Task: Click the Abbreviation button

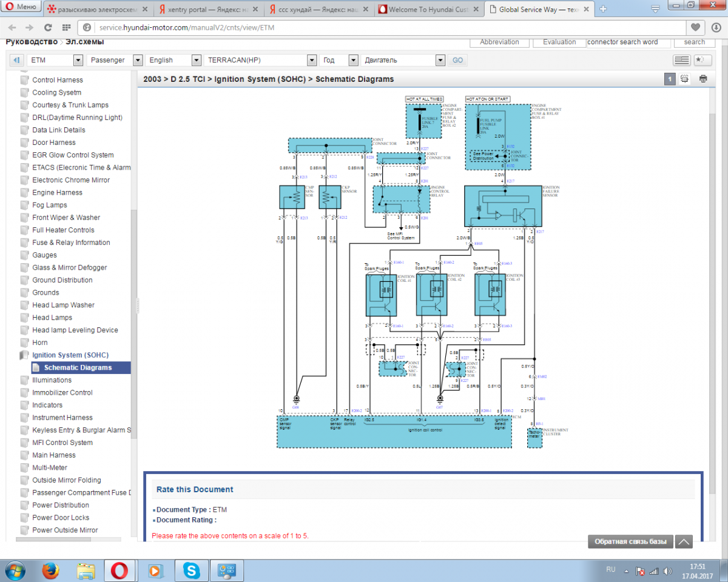Action: (499, 42)
